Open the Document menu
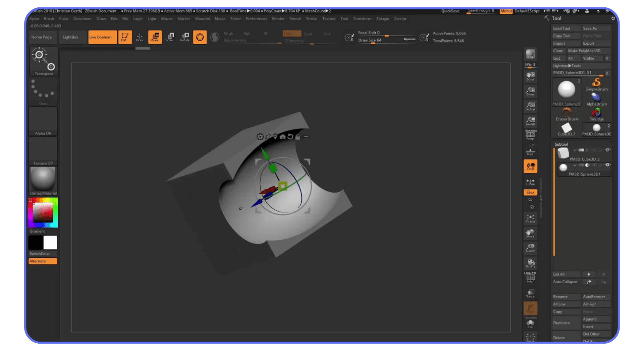The width and height of the screenshot is (644, 351). pos(82,19)
